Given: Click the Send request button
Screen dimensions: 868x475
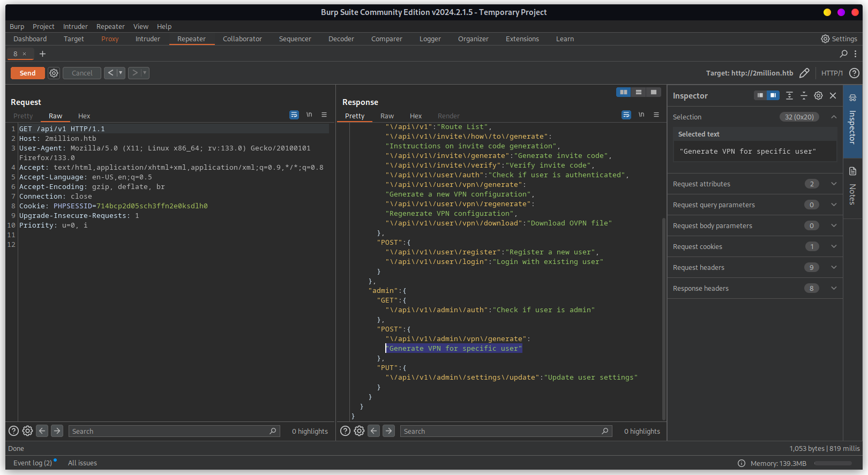Looking at the screenshot, I should (27, 73).
